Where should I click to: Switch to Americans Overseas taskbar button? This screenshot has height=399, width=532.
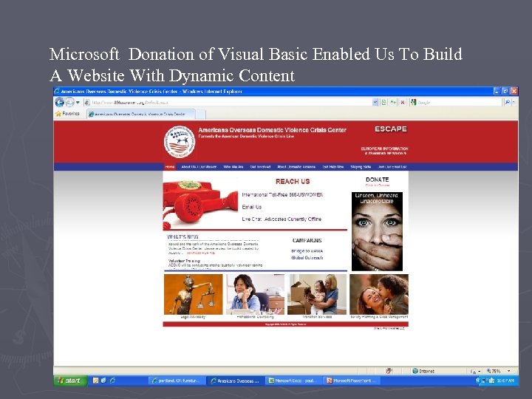236,381
